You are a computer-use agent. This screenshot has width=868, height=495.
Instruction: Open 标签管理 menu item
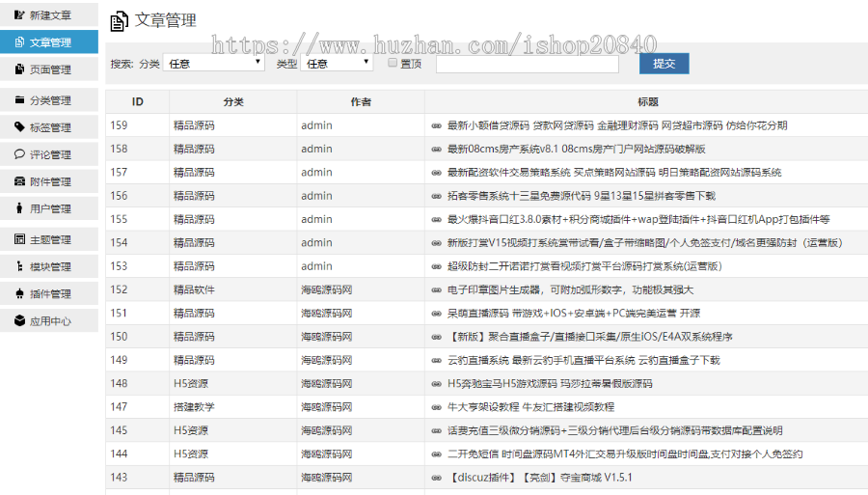point(49,127)
